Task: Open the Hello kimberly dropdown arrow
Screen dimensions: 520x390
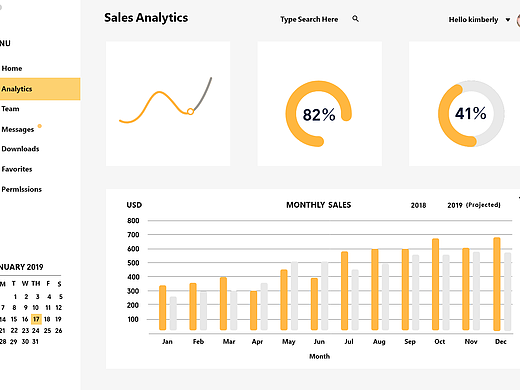Action: pyautogui.click(x=508, y=20)
